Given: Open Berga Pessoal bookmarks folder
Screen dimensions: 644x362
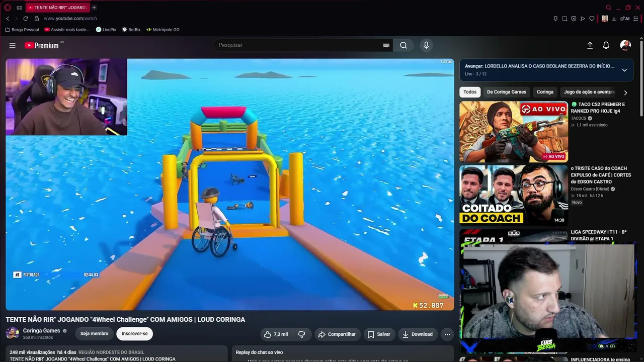Looking at the screenshot, I should 22,30.
